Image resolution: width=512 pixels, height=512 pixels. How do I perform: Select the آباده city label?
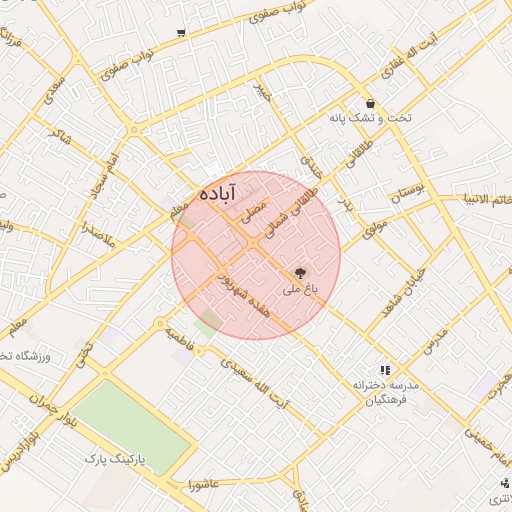218,194
